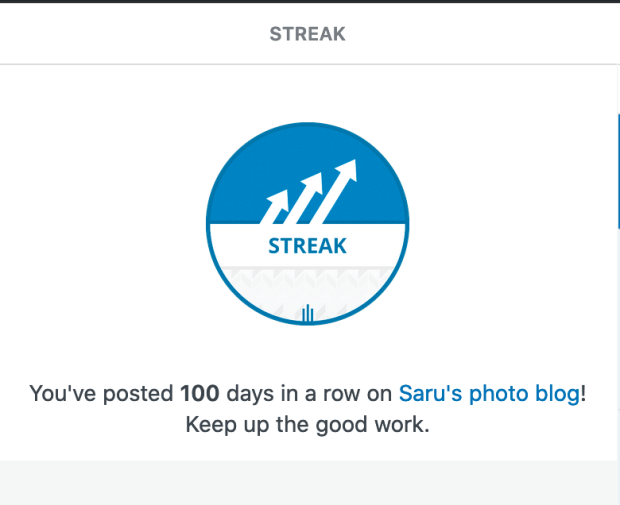The height and width of the screenshot is (505, 620).
Task: Click the blue STREAK label inside badge
Action: tap(307, 245)
